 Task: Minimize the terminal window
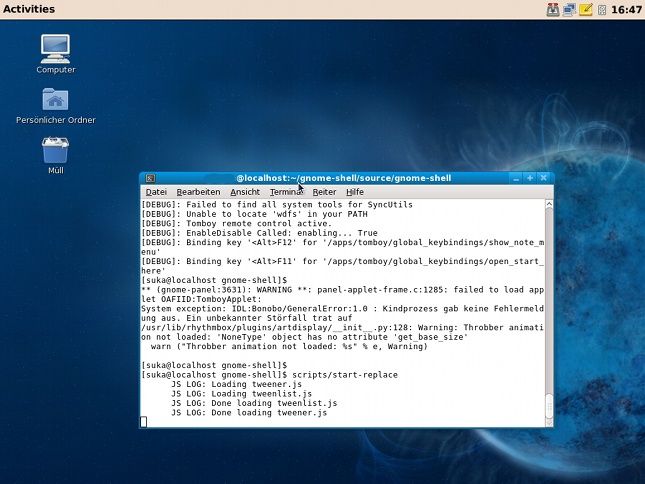(x=516, y=178)
